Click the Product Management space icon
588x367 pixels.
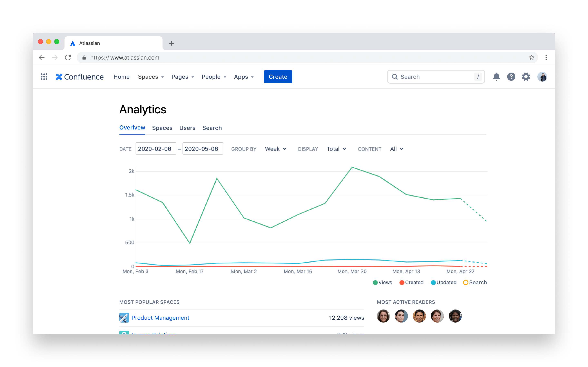[123, 317]
